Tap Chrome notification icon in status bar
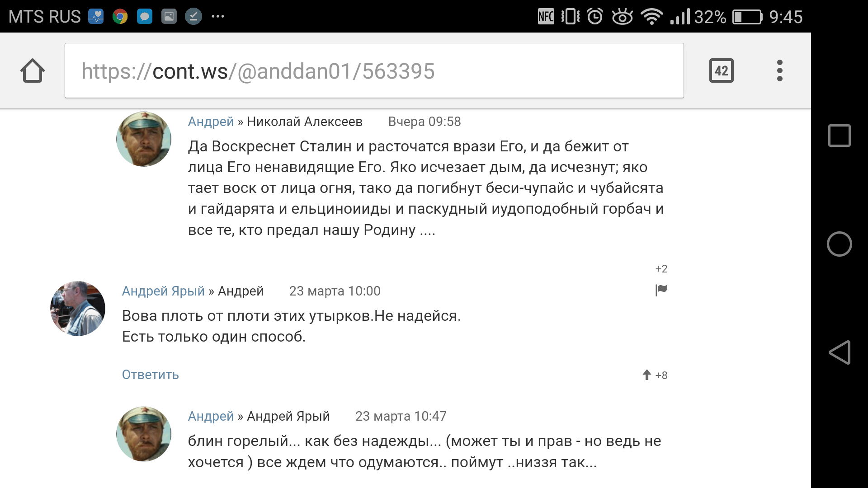Screen dimensions: 868x488 point(120,17)
